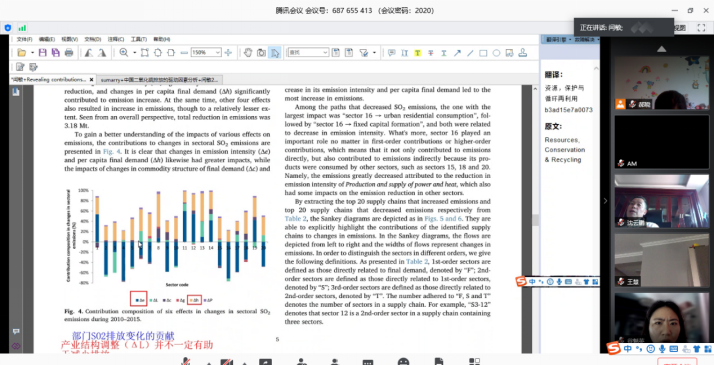Take a snapshot with the camera tool
The height and width of the screenshot is (365, 714).
[x=261, y=53]
